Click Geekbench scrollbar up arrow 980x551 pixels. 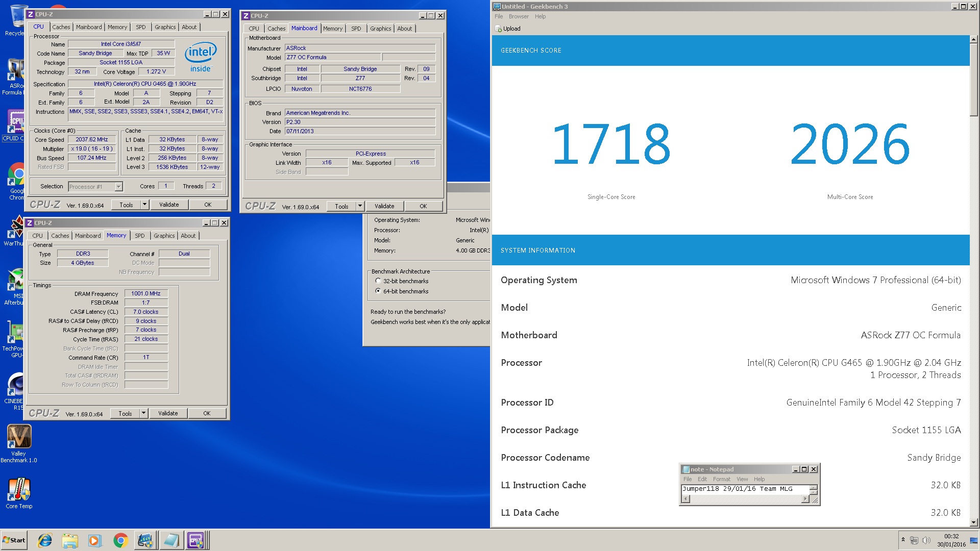(x=974, y=39)
